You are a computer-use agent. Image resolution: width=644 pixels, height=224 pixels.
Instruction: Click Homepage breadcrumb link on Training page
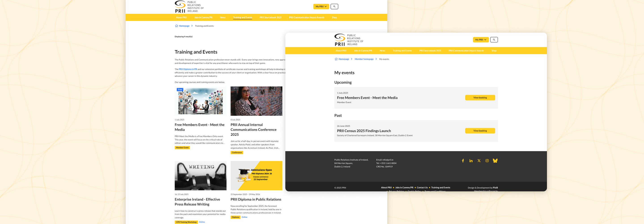(184, 26)
